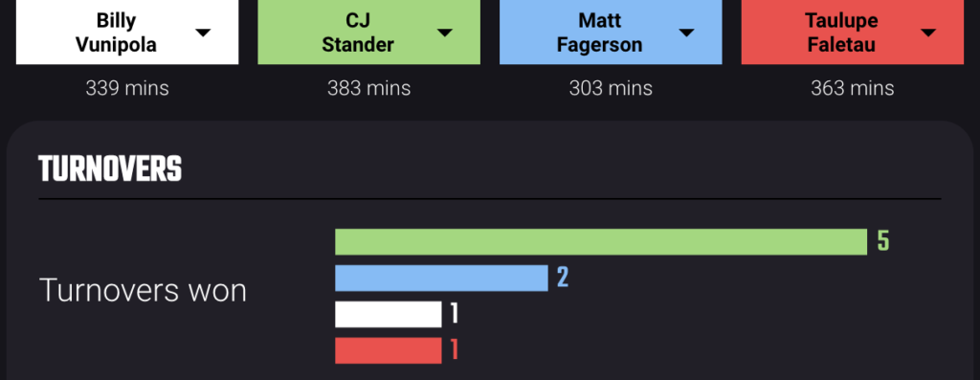Open the Matt Fagerson player dropdown
This screenshot has height=380, width=980.
pos(611,32)
